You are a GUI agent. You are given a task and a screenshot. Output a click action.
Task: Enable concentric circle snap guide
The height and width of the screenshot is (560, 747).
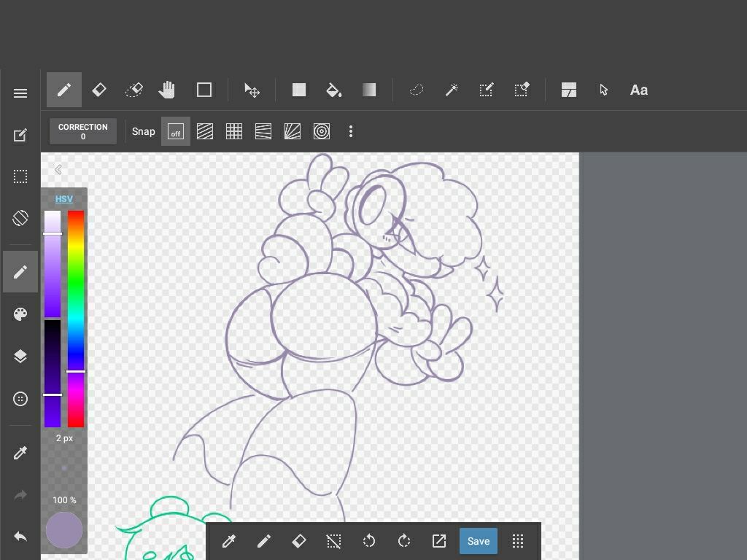point(322,131)
